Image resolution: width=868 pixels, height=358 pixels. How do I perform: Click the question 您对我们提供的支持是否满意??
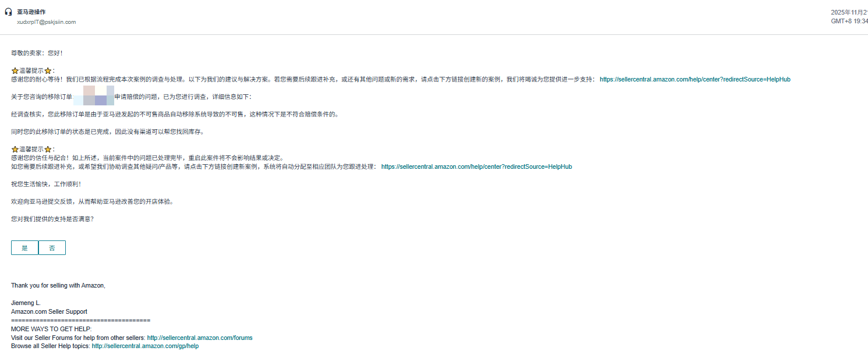point(52,219)
